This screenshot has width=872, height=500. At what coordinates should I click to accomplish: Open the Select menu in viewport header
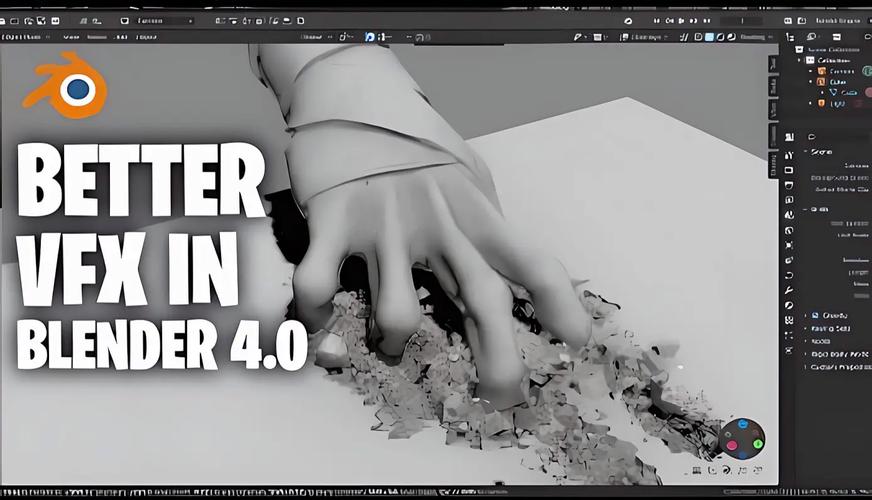[97, 37]
